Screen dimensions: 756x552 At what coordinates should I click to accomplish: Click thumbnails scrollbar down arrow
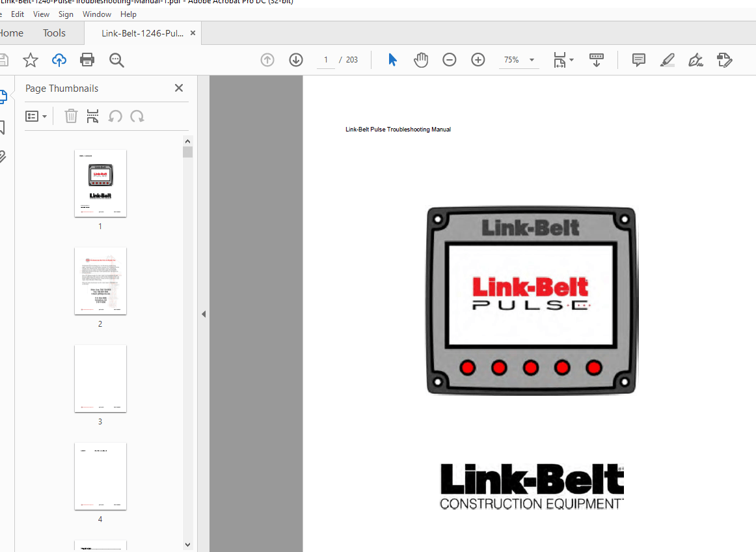[x=187, y=545]
